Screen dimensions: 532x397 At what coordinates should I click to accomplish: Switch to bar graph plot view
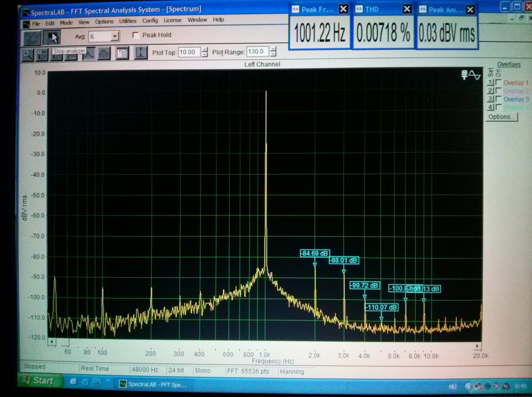(104, 53)
